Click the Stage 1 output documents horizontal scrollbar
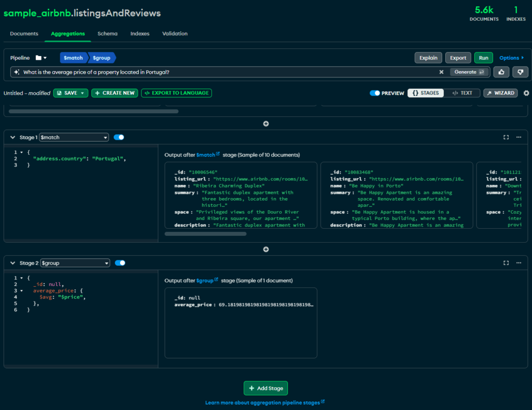Viewport: 532px width, 410px height. [206, 234]
